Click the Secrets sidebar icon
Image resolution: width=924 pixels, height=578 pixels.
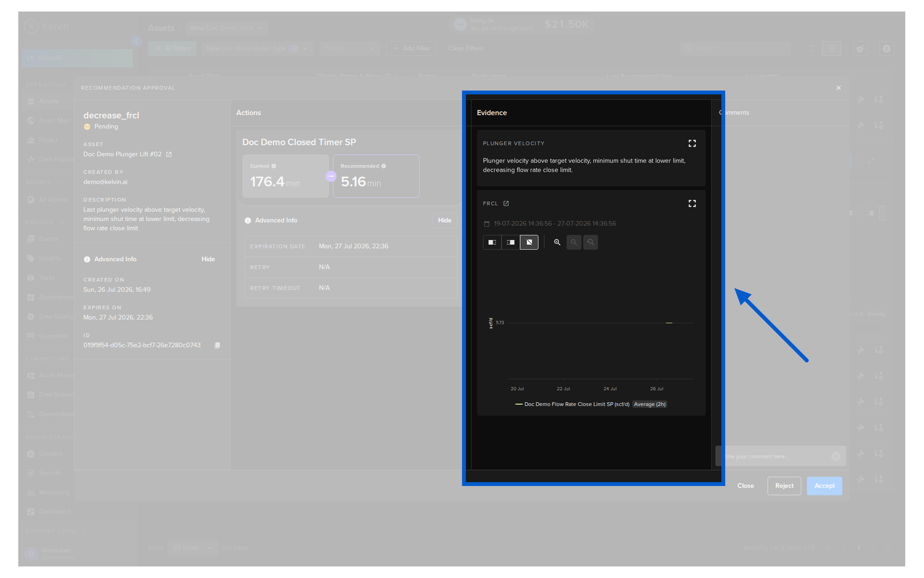click(x=31, y=473)
